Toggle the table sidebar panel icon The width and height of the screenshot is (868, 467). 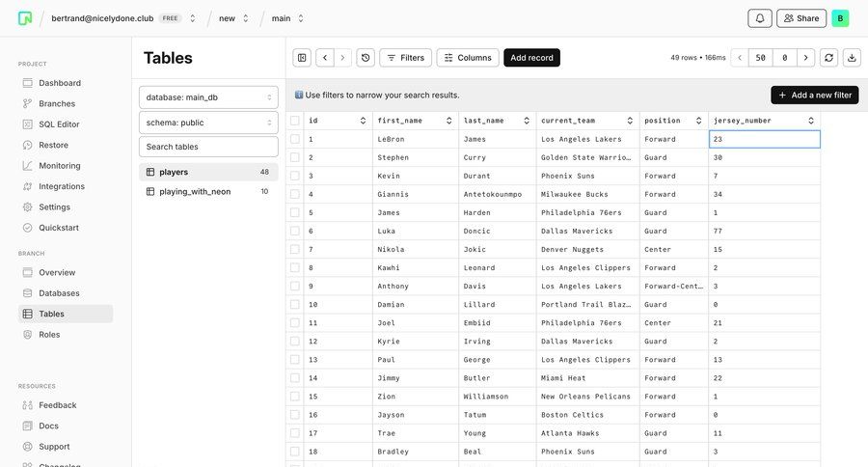point(302,58)
